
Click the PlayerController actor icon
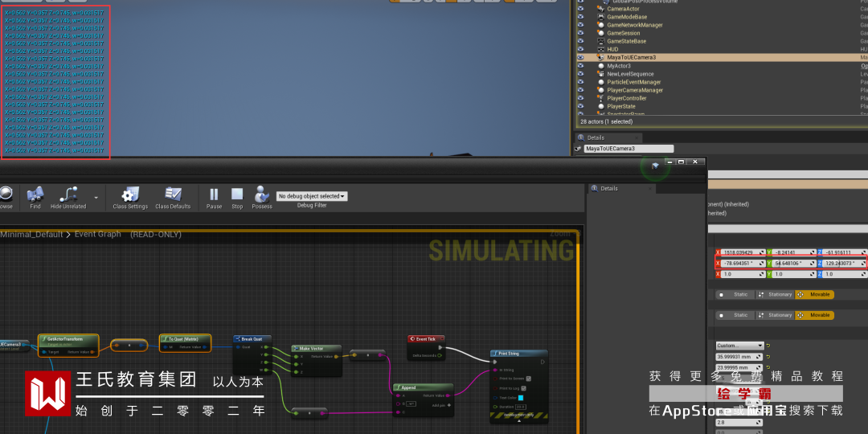tap(601, 98)
